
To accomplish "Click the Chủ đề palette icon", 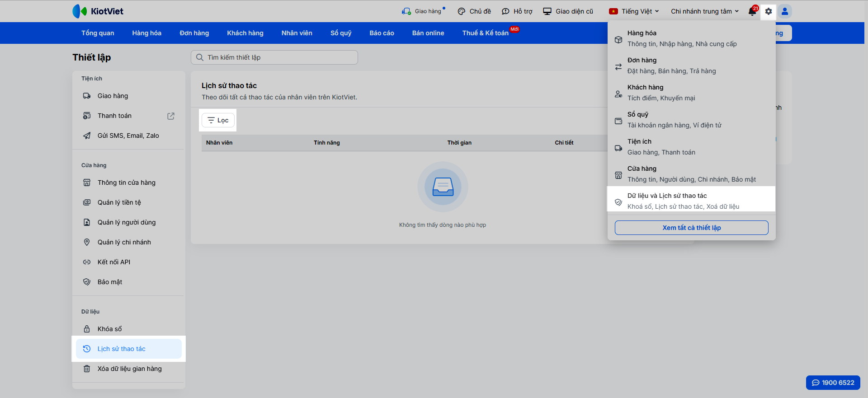I will (462, 11).
